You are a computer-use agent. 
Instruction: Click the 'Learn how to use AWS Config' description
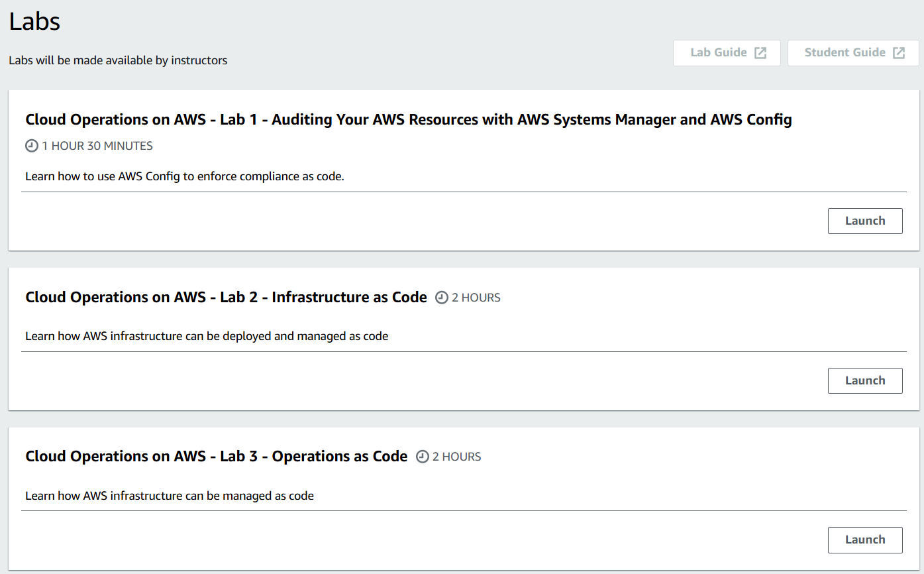(x=185, y=177)
